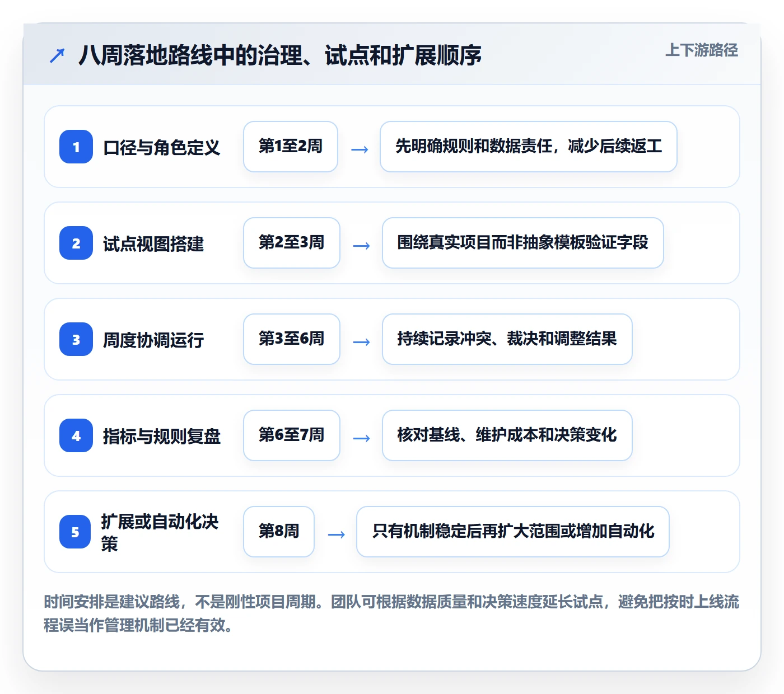This screenshot has height=694, width=784.
Task: Click the 核对基线、维护成本和决策变化 box
Action: click(x=507, y=435)
